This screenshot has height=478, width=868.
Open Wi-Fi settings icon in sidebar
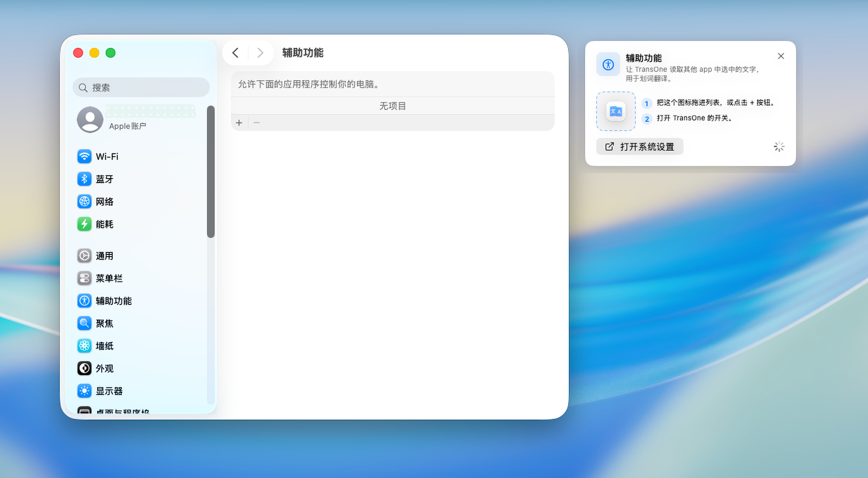(x=84, y=156)
